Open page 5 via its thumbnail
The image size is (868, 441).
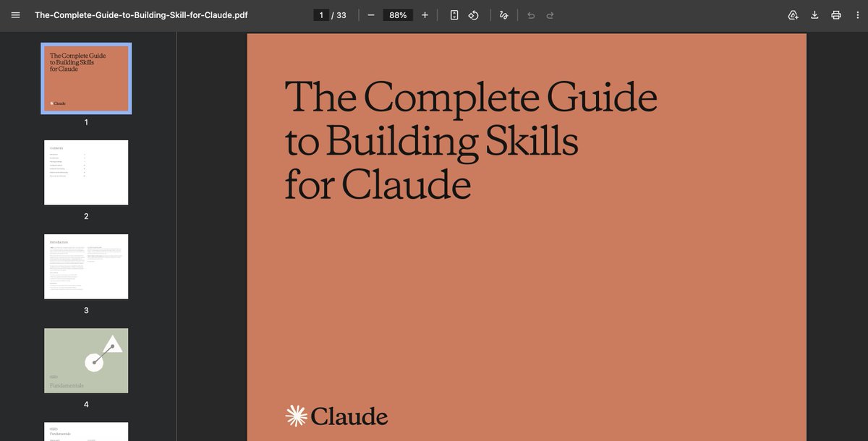(85, 432)
